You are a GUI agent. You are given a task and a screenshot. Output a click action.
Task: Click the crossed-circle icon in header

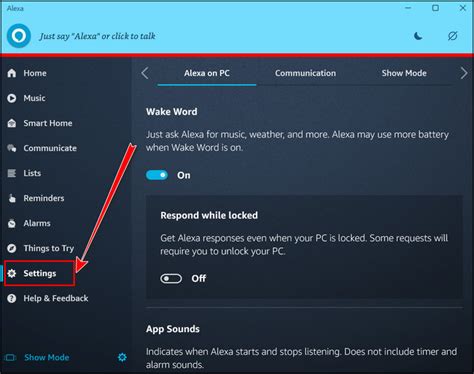pyautogui.click(x=452, y=36)
